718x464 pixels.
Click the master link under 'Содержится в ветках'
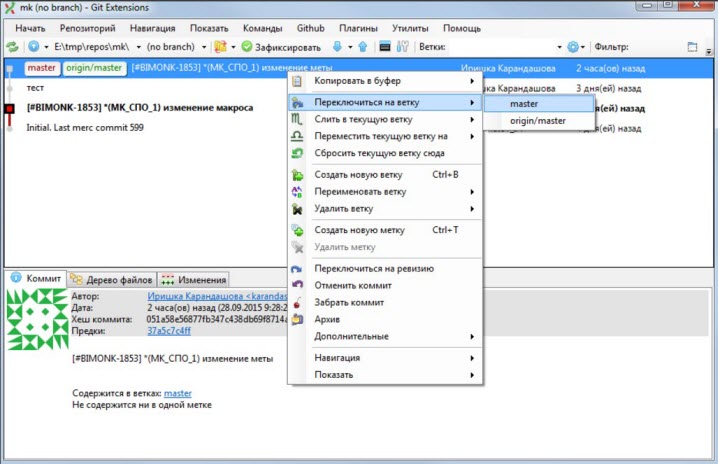[x=177, y=393]
